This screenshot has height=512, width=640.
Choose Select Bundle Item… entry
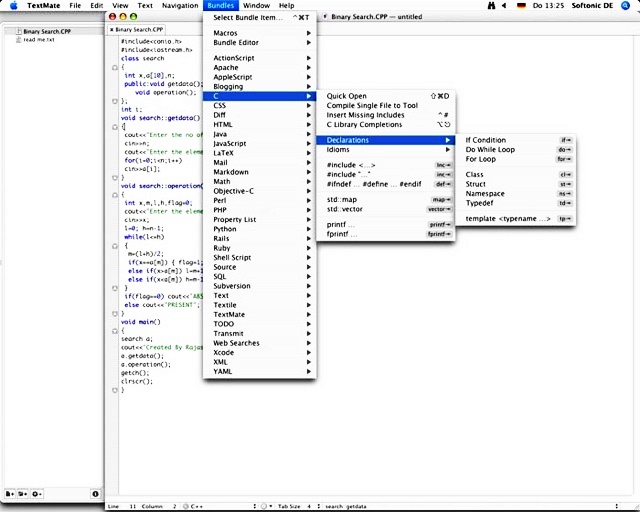pos(260,18)
